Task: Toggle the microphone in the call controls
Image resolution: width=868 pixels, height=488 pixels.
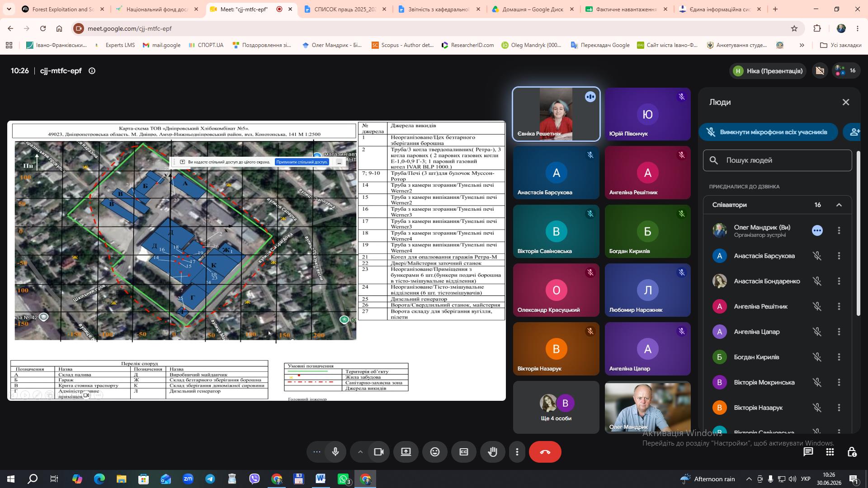Action: point(335,452)
